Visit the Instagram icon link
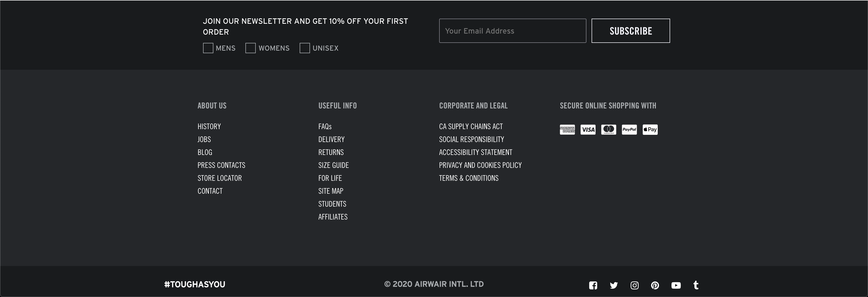 point(634,286)
